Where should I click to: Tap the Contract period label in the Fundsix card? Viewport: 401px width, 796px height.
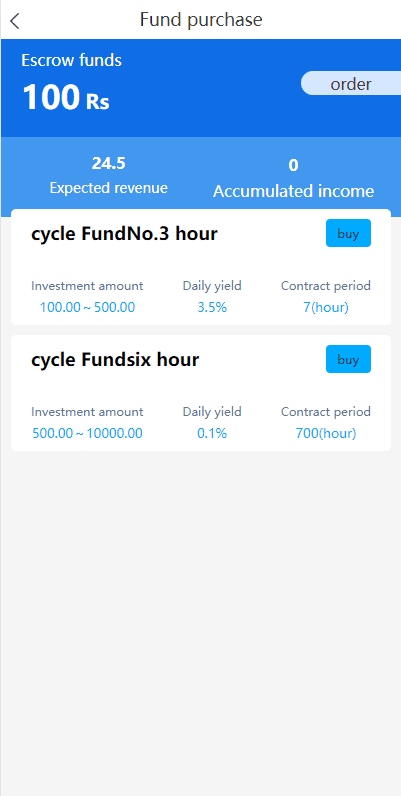click(x=326, y=412)
